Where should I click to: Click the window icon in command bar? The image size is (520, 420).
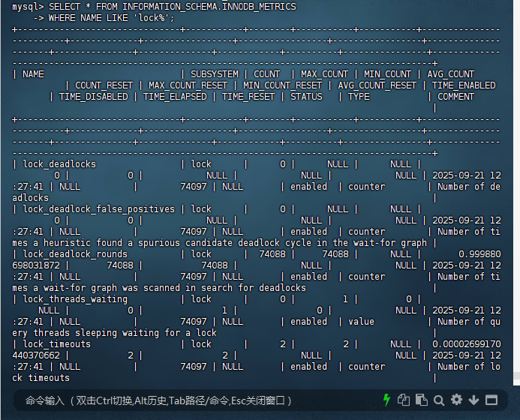tap(491, 400)
